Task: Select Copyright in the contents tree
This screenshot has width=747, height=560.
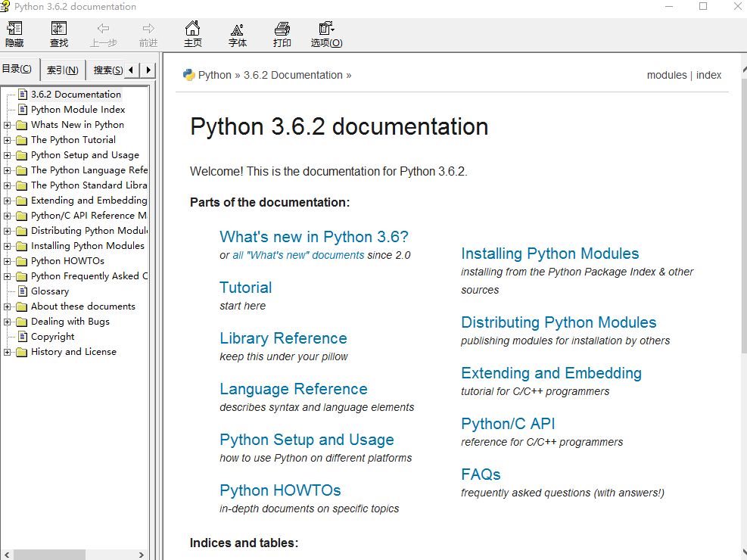Action: coord(52,337)
